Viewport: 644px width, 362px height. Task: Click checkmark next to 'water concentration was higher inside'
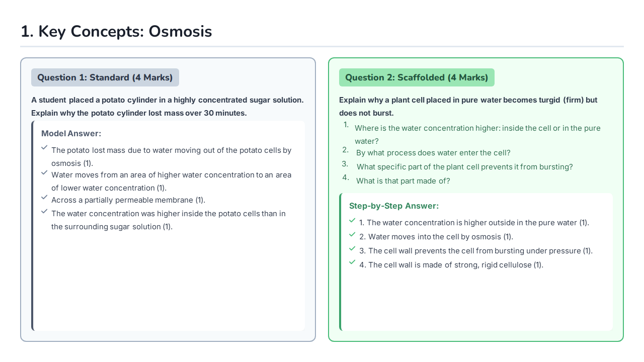[44, 211]
